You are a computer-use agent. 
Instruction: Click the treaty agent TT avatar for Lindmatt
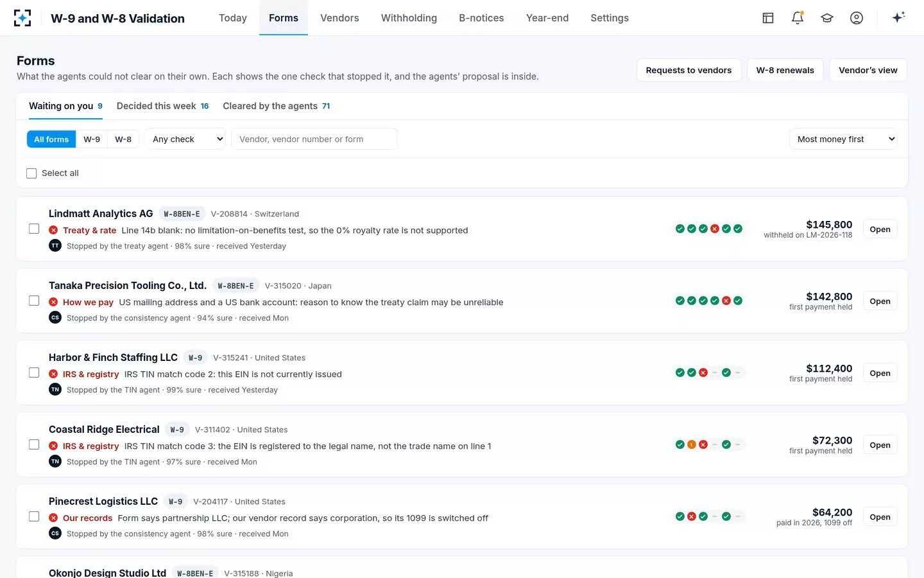(55, 245)
